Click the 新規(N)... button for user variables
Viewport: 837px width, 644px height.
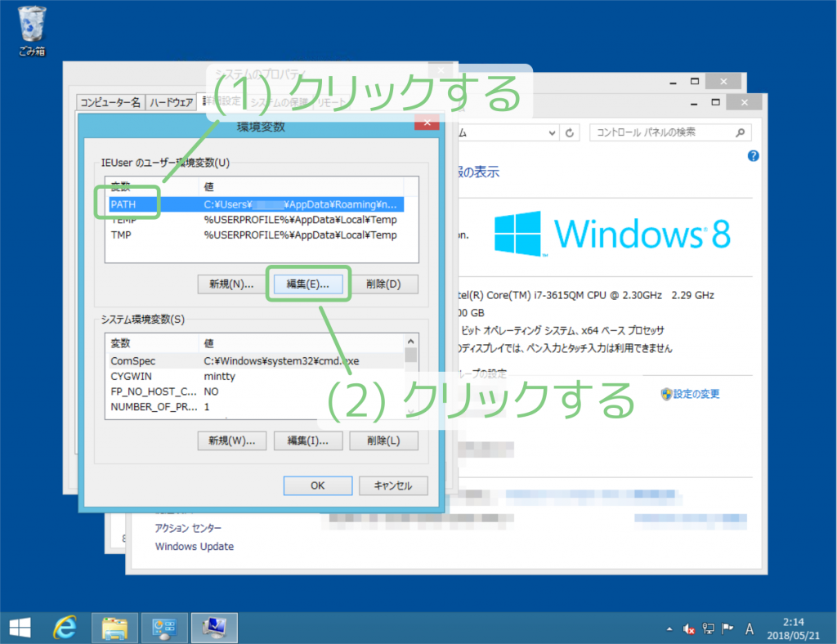coord(231,284)
